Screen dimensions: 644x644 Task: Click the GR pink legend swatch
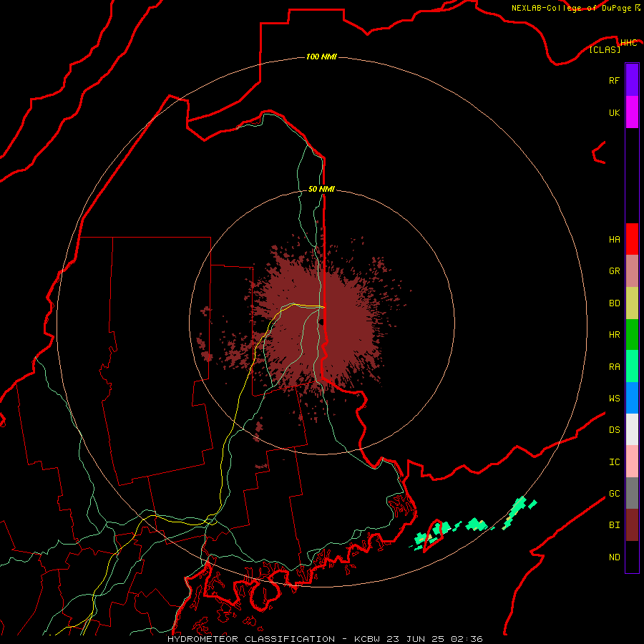pyautogui.click(x=632, y=271)
